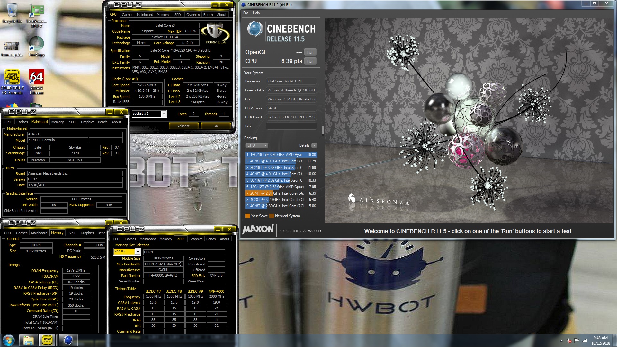Click the volume tray icon
The width and height of the screenshot is (617, 364).
tap(569, 341)
